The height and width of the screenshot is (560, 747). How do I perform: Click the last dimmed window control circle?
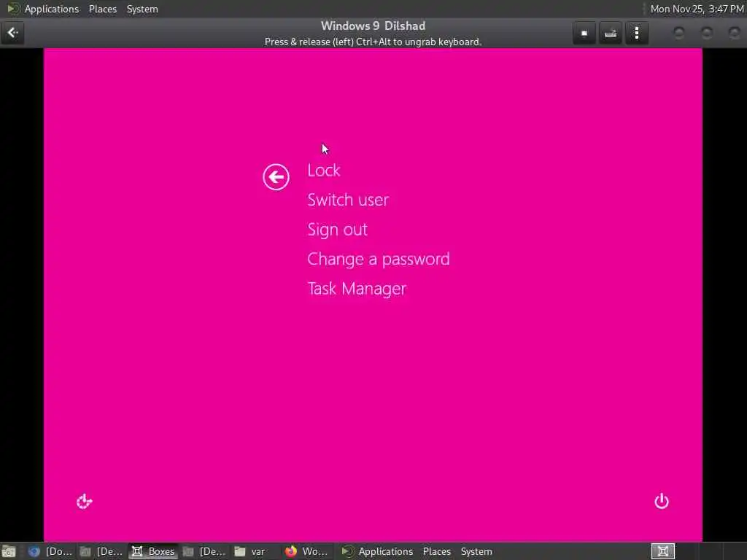pos(734,33)
